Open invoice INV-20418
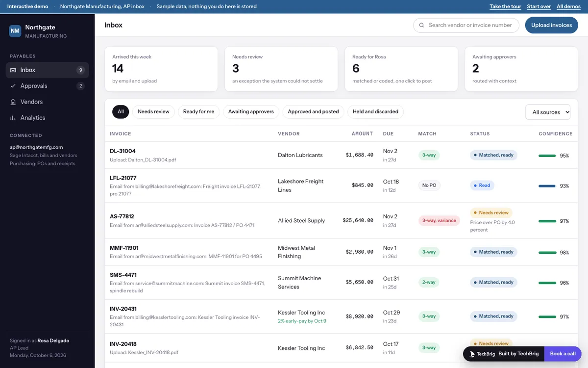 coord(123,344)
